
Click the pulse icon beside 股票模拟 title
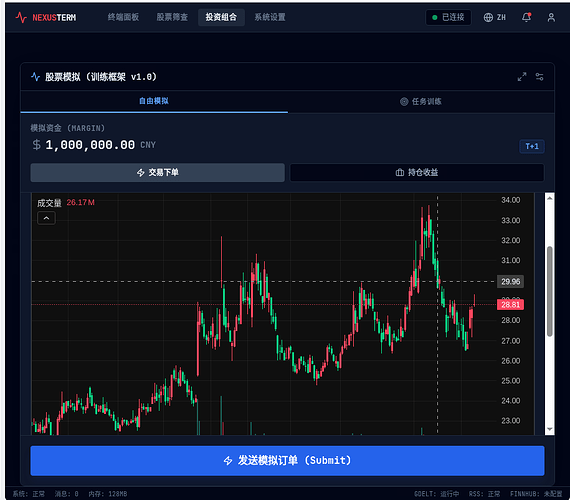(x=35, y=77)
